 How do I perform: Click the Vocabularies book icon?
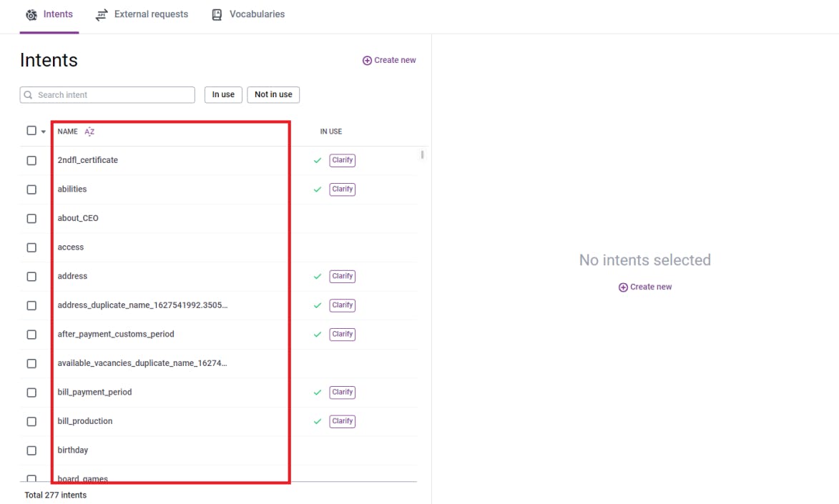[217, 15]
